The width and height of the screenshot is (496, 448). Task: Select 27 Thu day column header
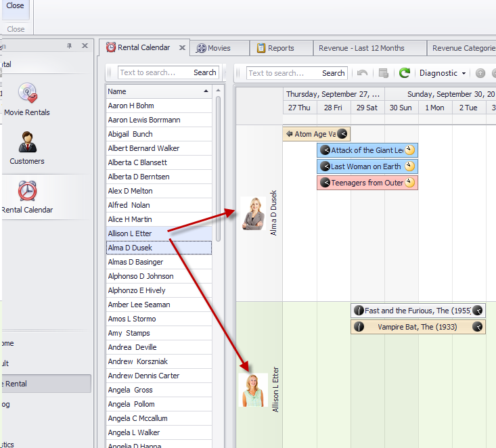click(299, 108)
